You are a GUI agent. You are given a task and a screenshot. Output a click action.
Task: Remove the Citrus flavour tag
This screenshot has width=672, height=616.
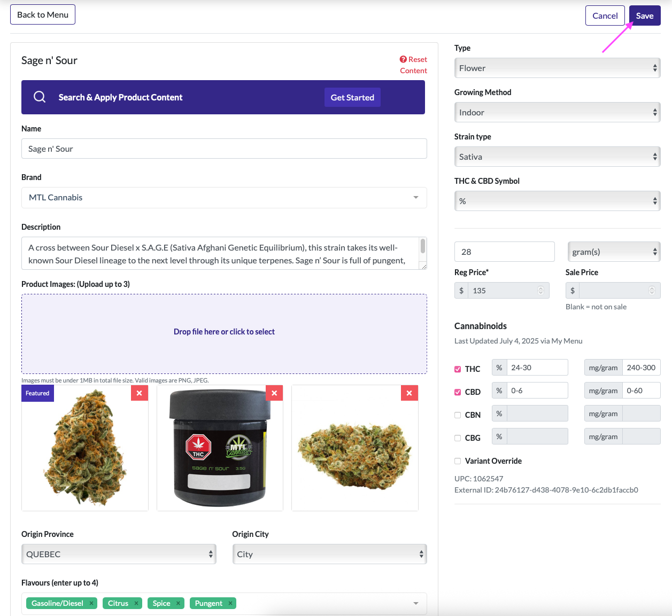point(136,603)
